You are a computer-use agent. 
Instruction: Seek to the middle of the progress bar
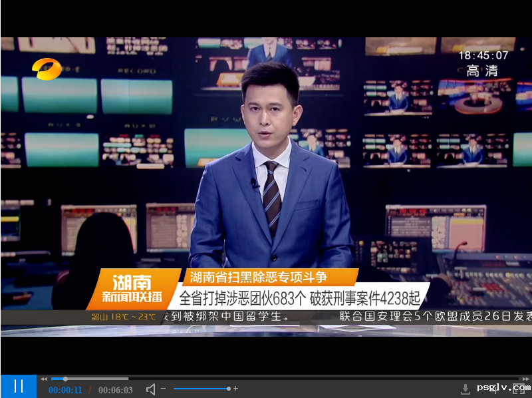point(285,379)
